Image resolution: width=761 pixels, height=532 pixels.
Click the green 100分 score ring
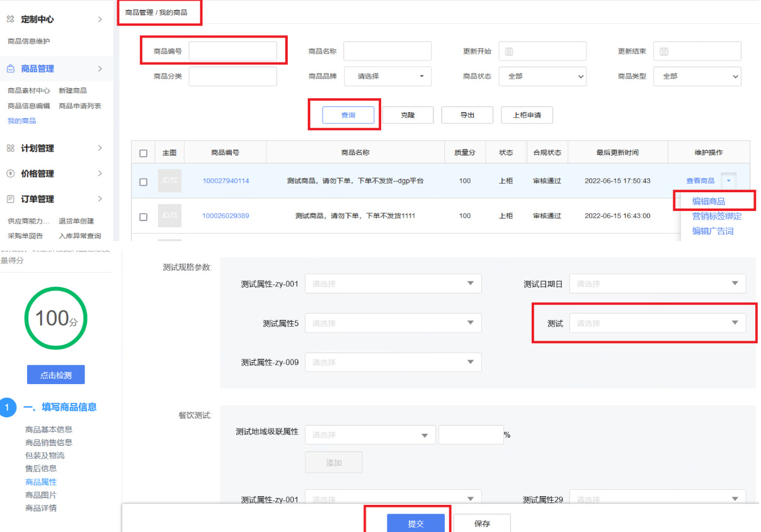[55, 318]
